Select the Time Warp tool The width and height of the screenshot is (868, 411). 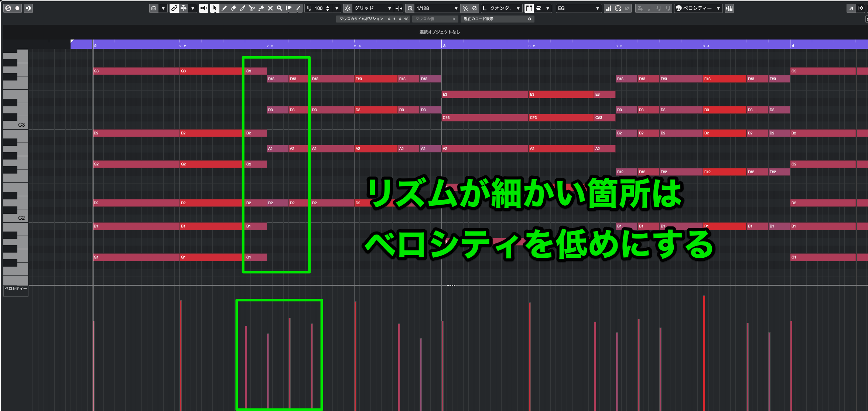click(289, 8)
